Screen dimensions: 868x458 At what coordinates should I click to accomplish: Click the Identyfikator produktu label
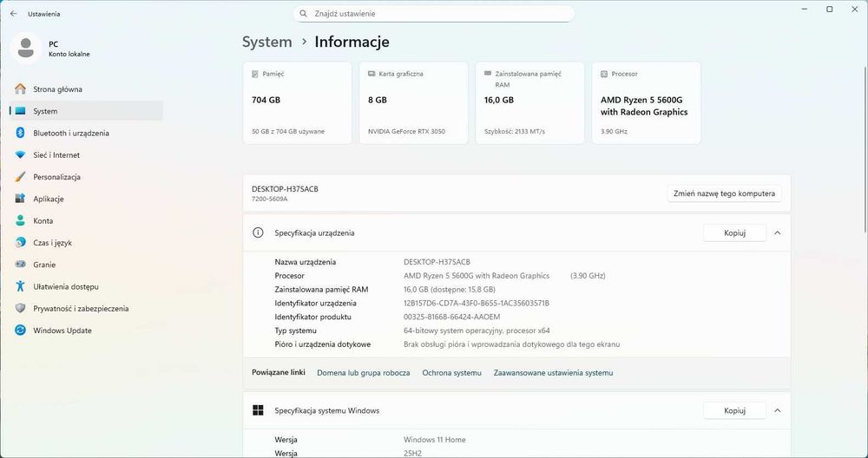click(x=312, y=317)
